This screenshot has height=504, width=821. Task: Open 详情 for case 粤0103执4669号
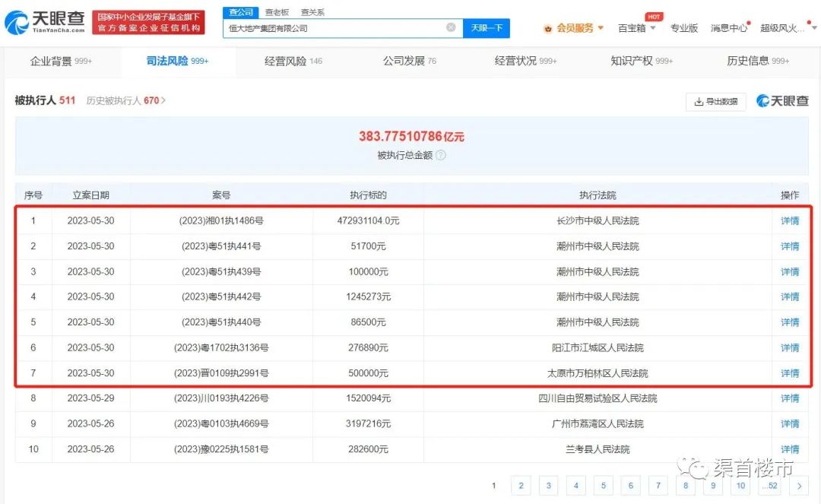coord(790,424)
